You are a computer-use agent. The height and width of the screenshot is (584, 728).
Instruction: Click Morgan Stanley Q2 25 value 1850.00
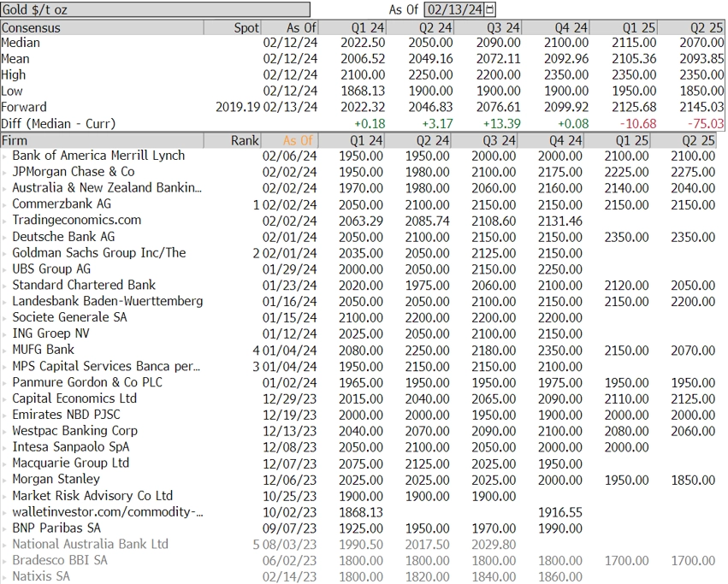693,480
